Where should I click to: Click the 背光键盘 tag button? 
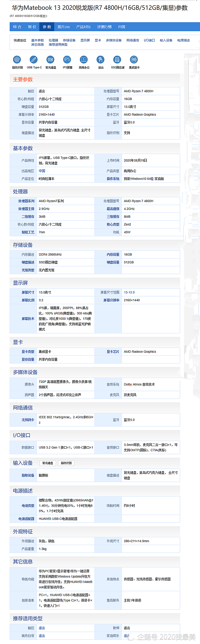click(48, 463)
